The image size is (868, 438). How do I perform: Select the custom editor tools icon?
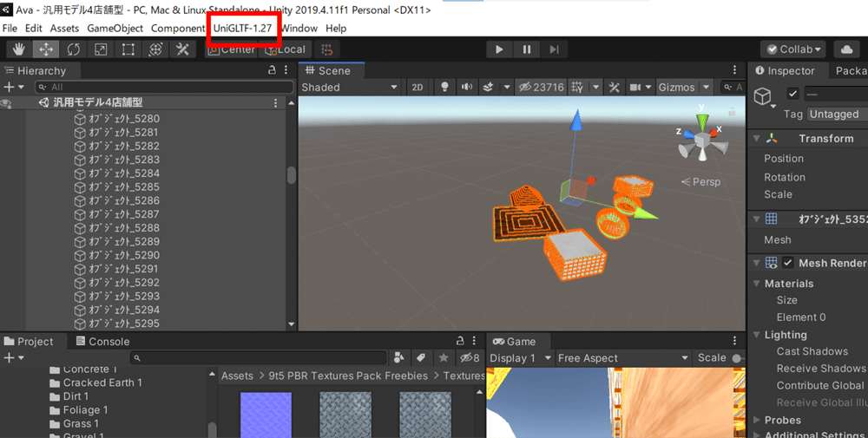point(182,49)
